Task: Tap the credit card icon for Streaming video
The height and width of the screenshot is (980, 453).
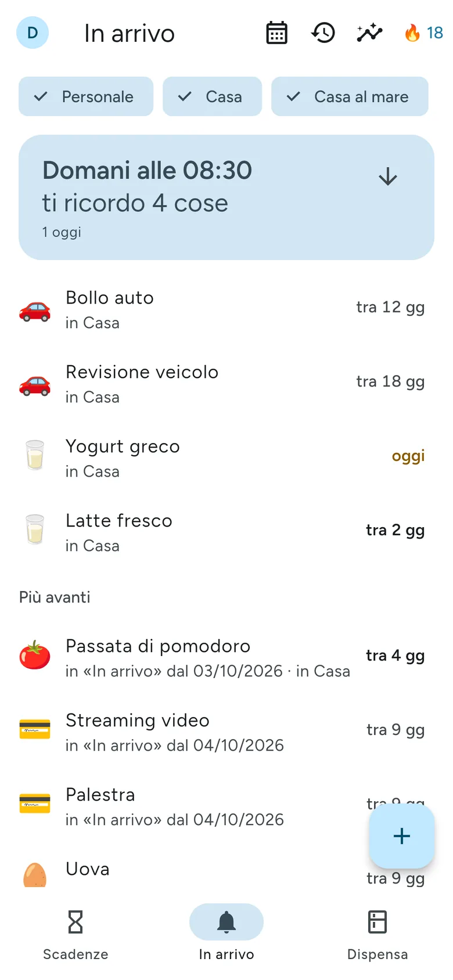Action: (x=35, y=729)
